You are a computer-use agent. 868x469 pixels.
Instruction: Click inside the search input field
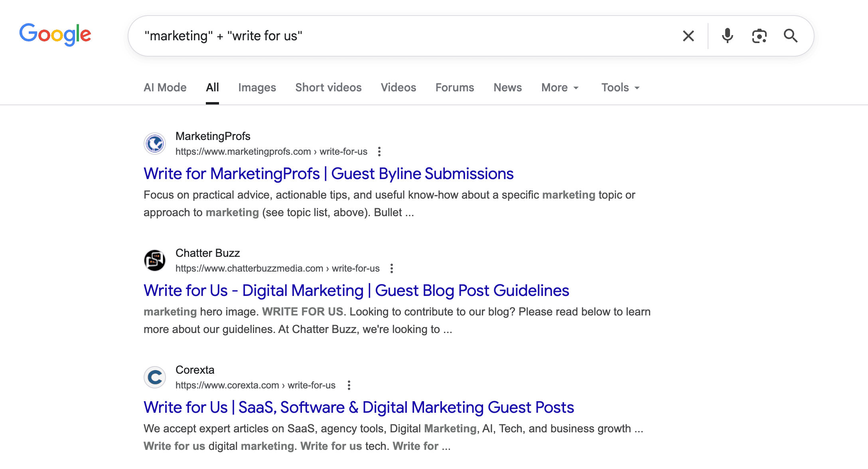coord(359,35)
